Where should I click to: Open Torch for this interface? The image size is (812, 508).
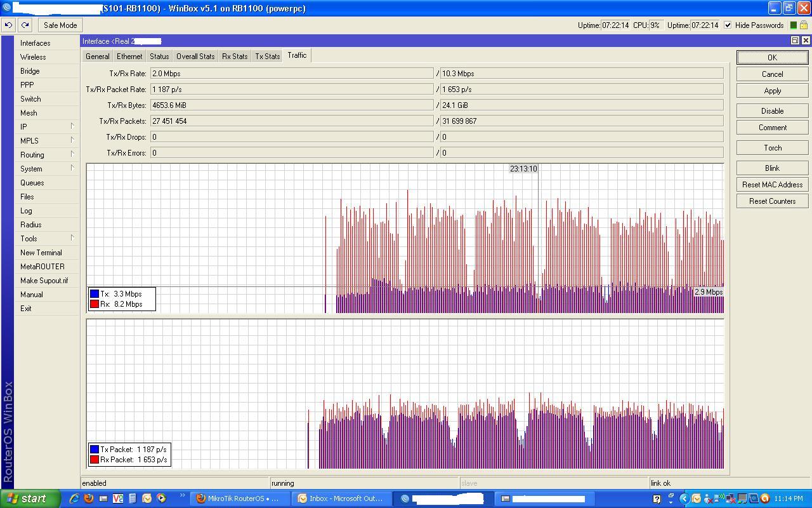pyautogui.click(x=772, y=148)
